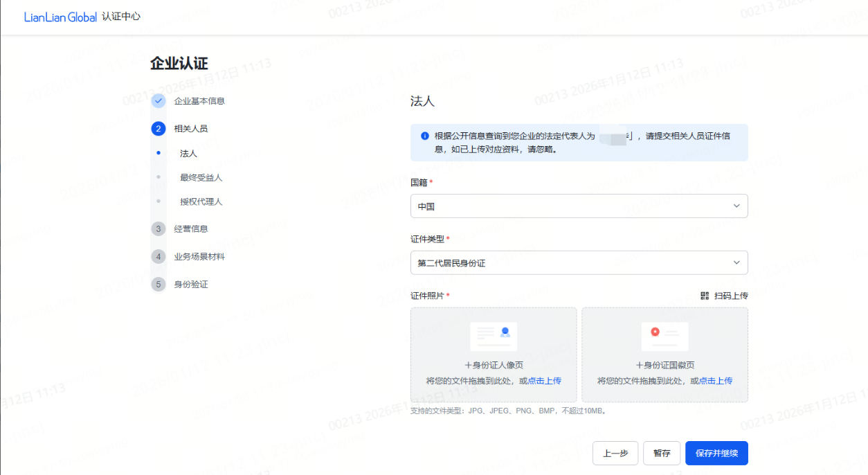Screen dimensions: 868x475
Task: Click the ID portrait page illustration
Action: pyautogui.click(x=494, y=337)
